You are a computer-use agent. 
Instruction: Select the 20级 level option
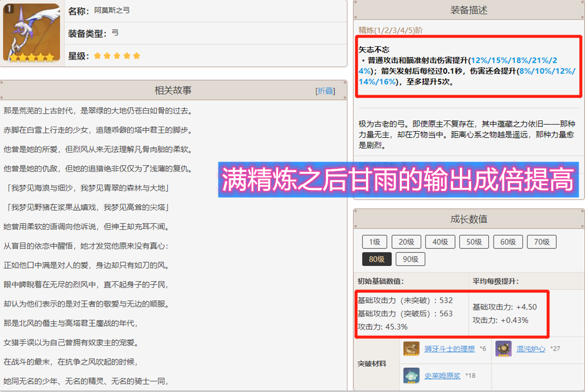click(406, 242)
